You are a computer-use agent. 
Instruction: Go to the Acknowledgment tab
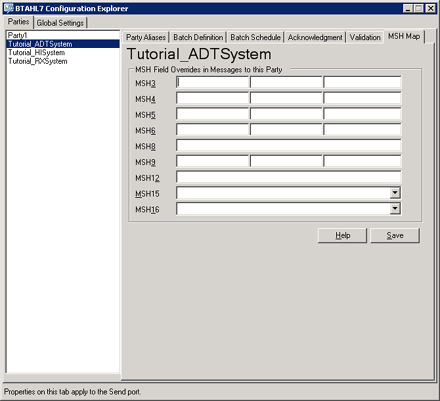[315, 37]
